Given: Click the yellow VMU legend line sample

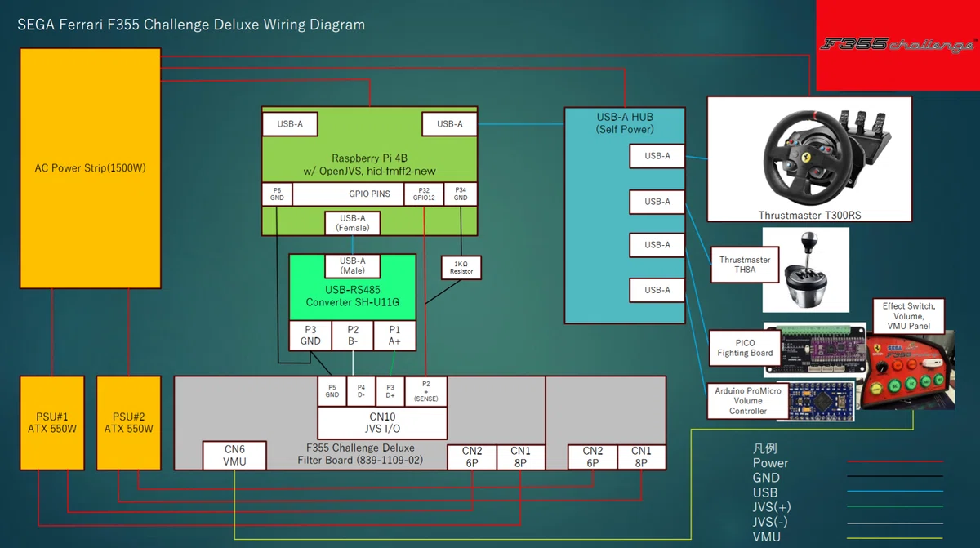Looking at the screenshot, I should point(894,537).
